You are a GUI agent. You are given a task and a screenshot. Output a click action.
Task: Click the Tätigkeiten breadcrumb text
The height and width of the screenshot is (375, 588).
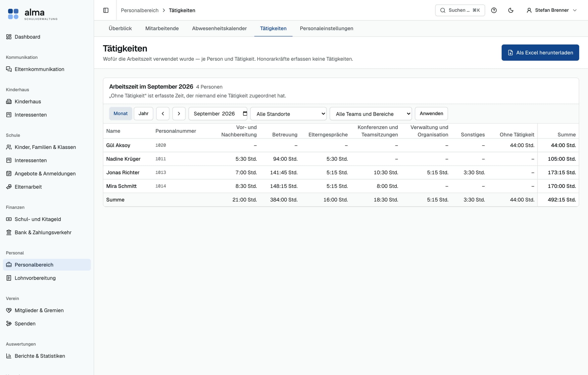[182, 10]
